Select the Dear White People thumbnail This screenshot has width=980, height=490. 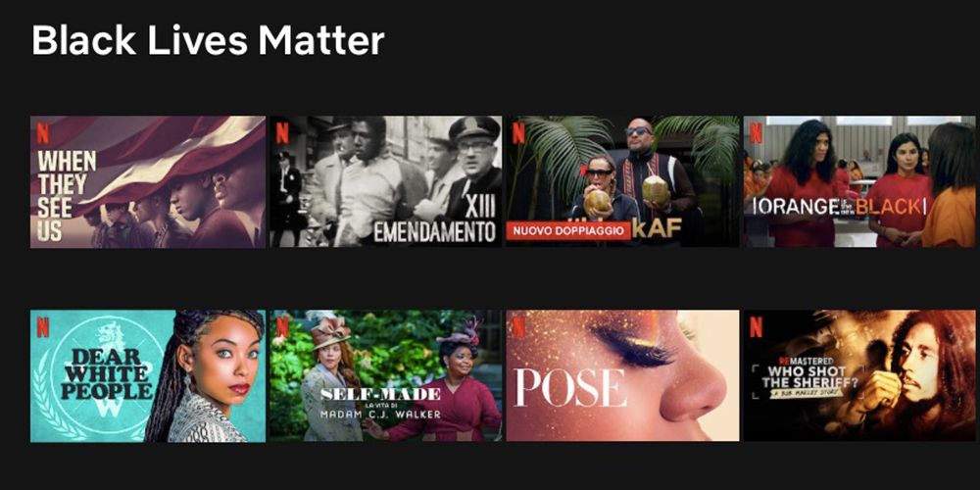point(148,376)
